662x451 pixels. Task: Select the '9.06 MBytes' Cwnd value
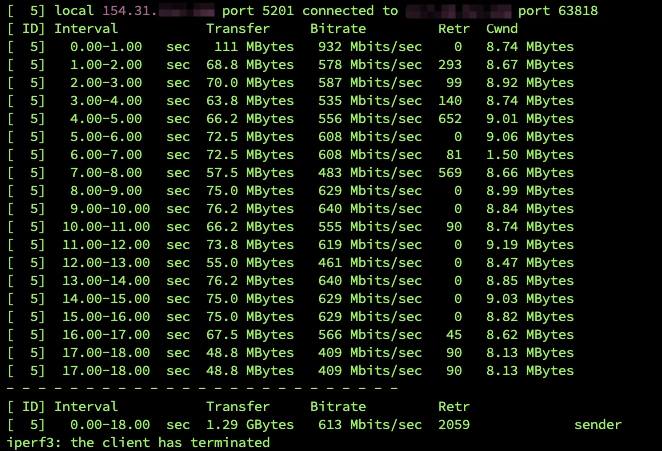coord(530,137)
